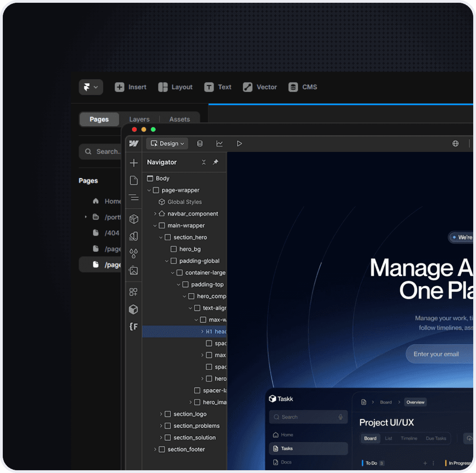
Task: Expand the navbar_component node
Action: coord(155,214)
